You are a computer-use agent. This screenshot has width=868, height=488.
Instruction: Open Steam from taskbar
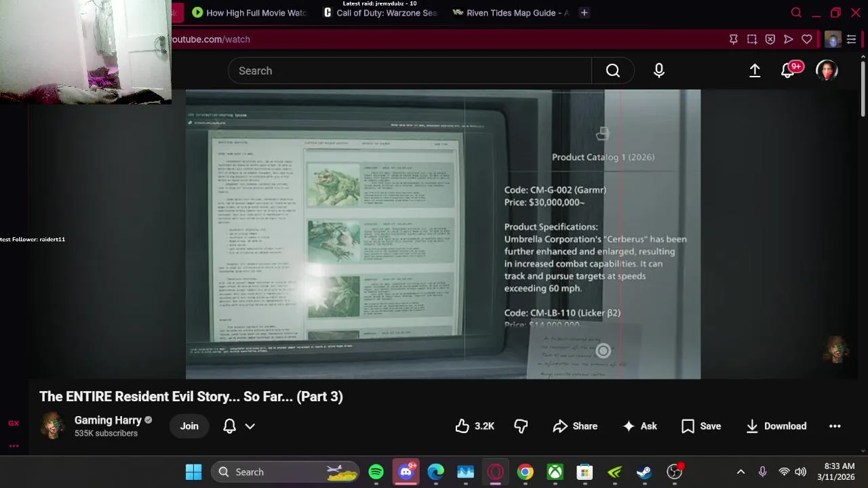[x=644, y=472]
